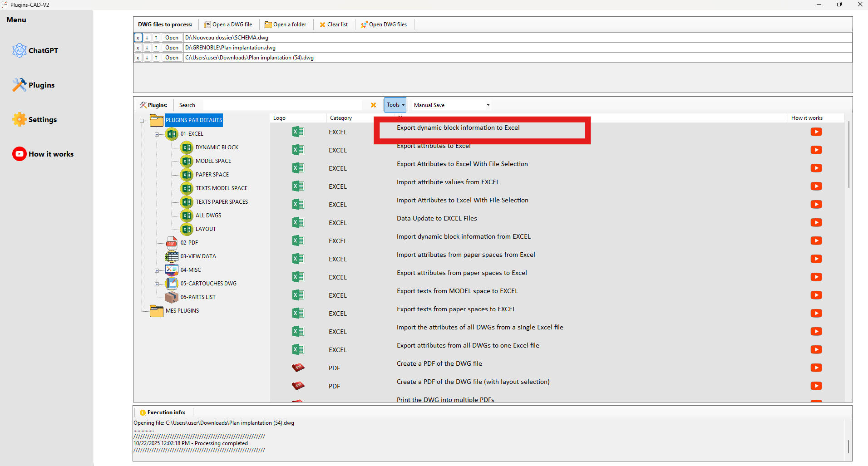Clear the search with the red X icon
868x466 pixels.
click(x=373, y=105)
